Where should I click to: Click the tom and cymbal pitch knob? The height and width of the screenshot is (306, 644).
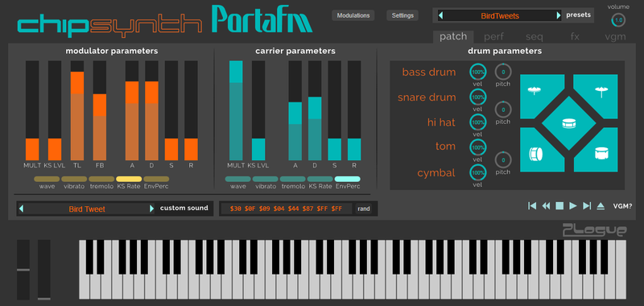(x=503, y=159)
